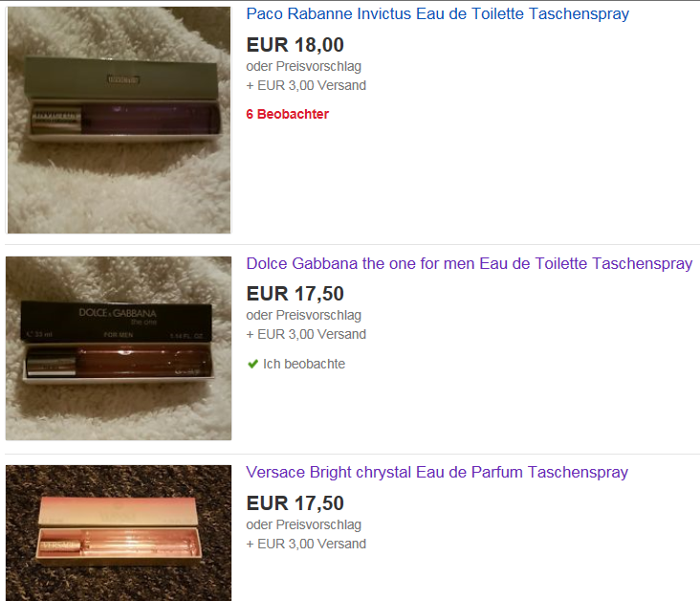
Task: Click shipping cost text under Dolce Gabbana
Action: click(306, 334)
